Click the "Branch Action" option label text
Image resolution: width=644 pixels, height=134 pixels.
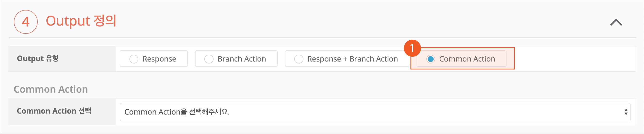point(241,59)
